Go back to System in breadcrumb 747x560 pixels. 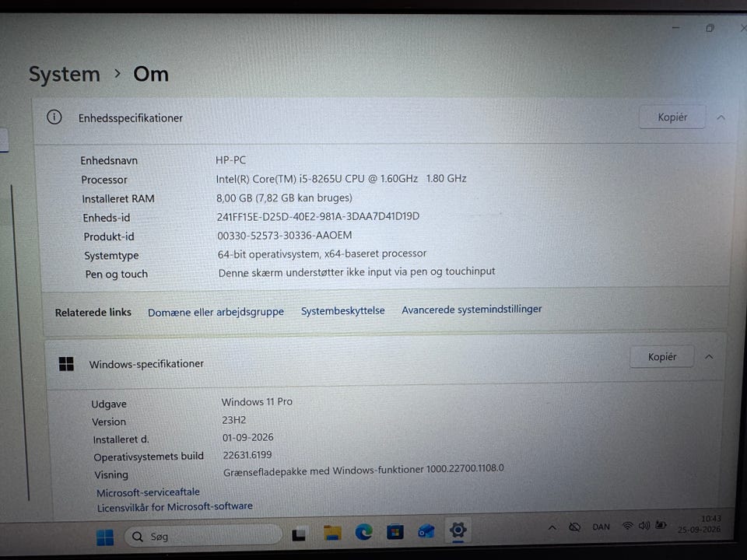click(65, 75)
